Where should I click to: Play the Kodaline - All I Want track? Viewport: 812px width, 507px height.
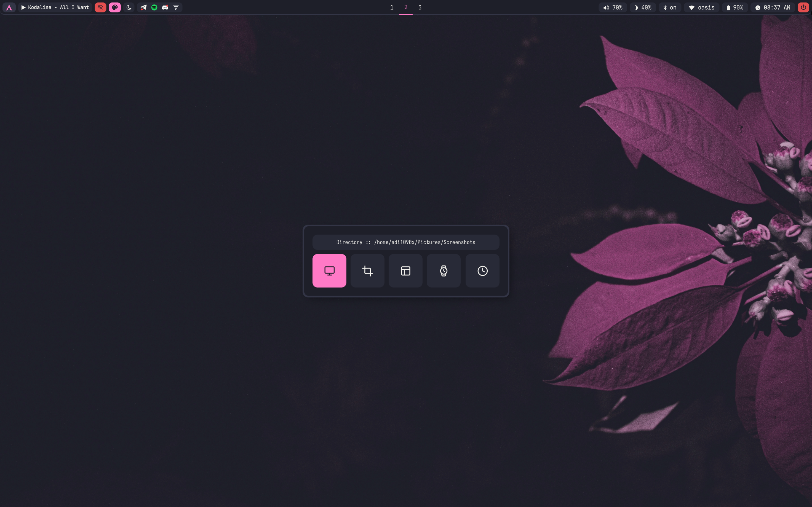23,7
